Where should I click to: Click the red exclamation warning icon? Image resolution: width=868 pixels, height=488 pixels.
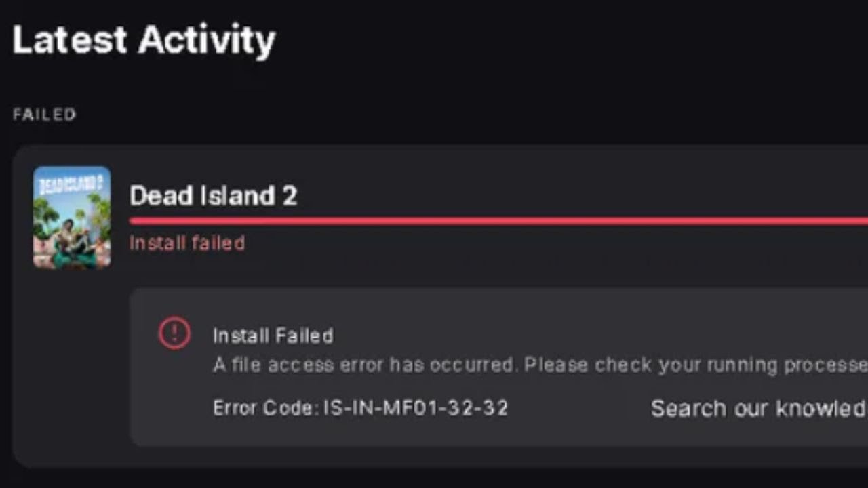174,333
